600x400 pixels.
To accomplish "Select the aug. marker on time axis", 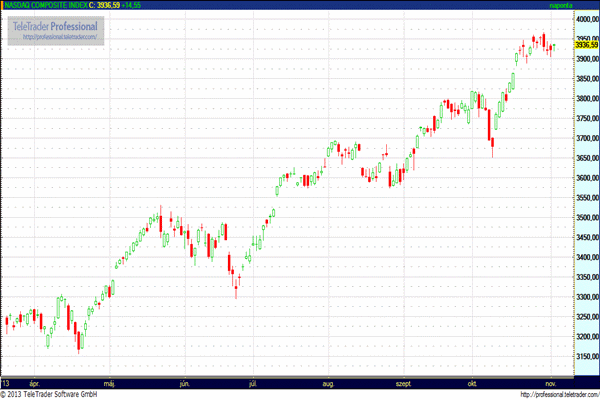I will 328,384.
